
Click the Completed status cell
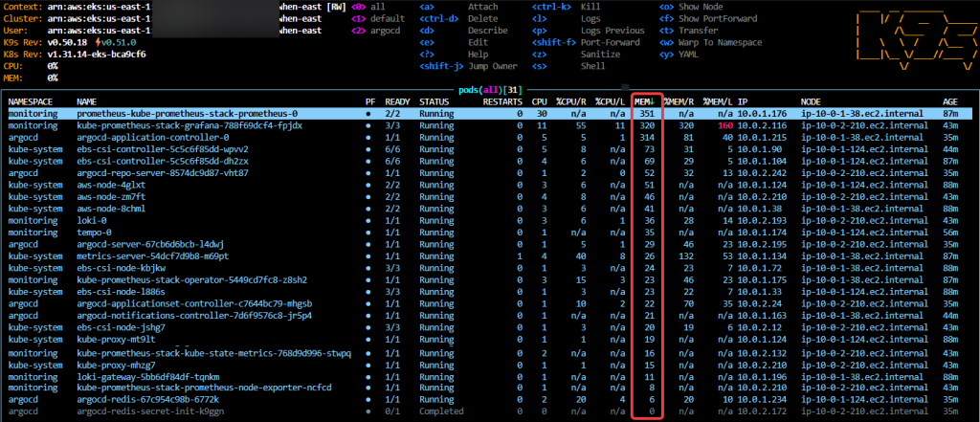pyautogui.click(x=441, y=411)
